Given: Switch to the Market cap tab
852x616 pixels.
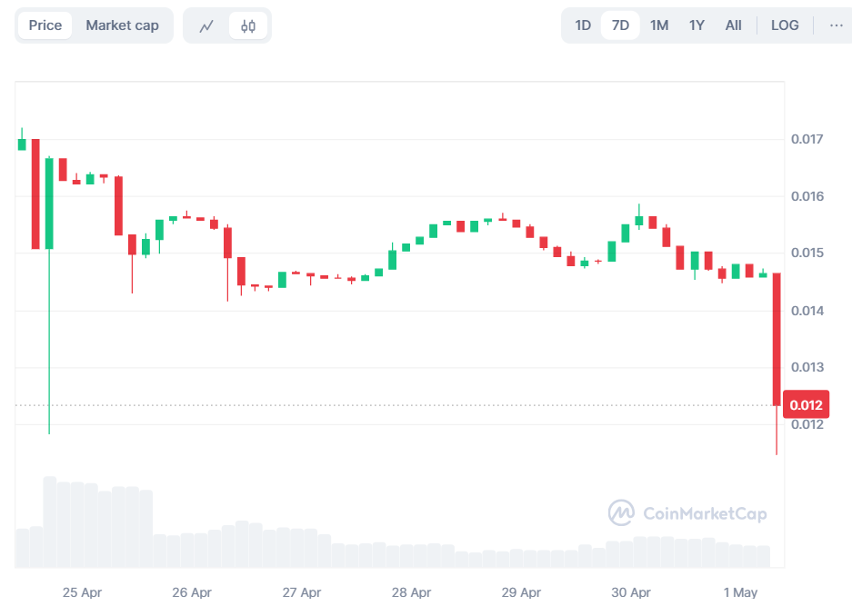Looking at the screenshot, I should pyautogui.click(x=122, y=25).
